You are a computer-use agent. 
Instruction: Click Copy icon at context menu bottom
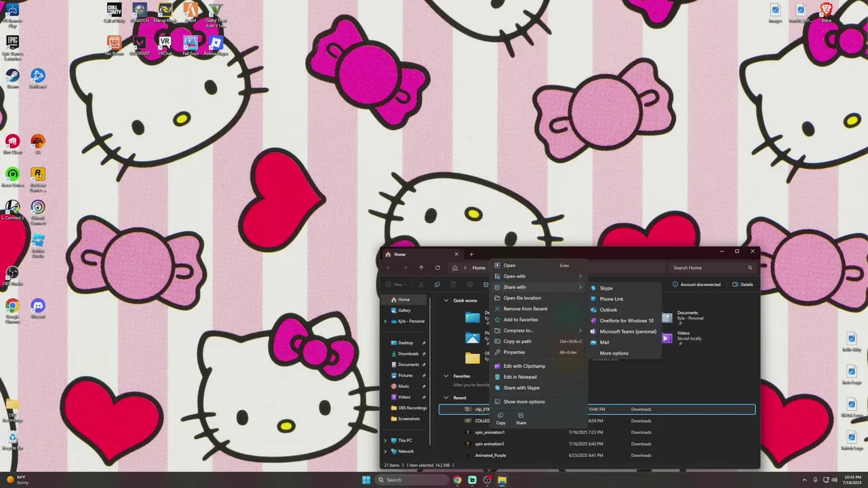[x=500, y=418]
